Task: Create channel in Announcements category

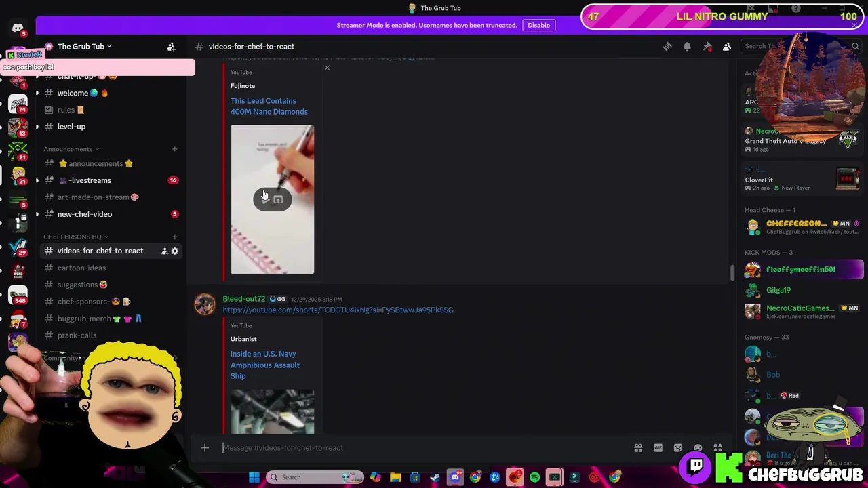Action: point(174,149)
